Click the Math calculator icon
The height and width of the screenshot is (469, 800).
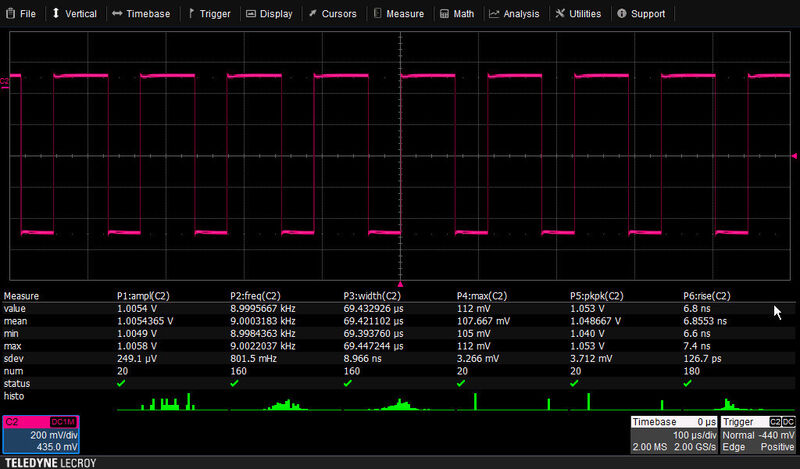tap(444, 14)
